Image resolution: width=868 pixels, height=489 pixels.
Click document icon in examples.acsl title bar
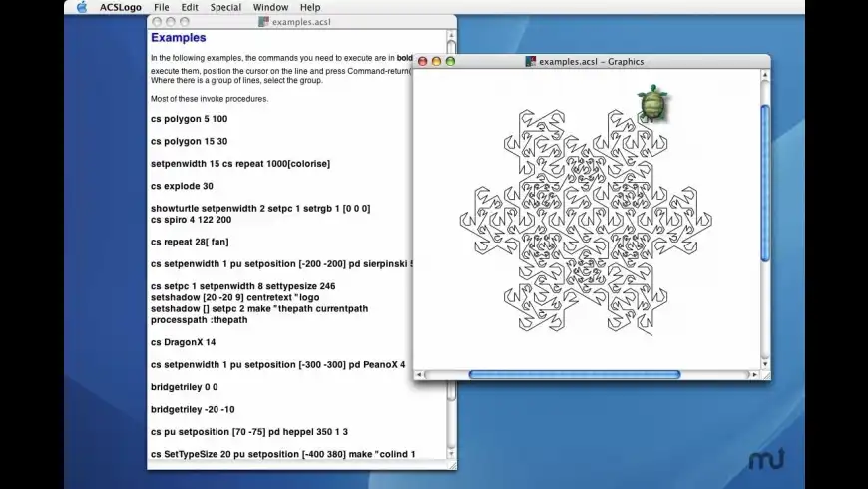click(x=263, y=22)
